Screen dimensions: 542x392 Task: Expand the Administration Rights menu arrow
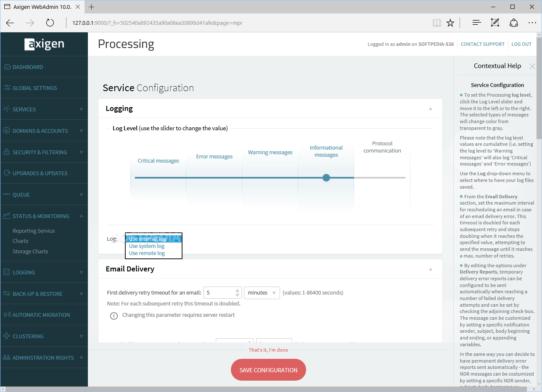(81, 358)
